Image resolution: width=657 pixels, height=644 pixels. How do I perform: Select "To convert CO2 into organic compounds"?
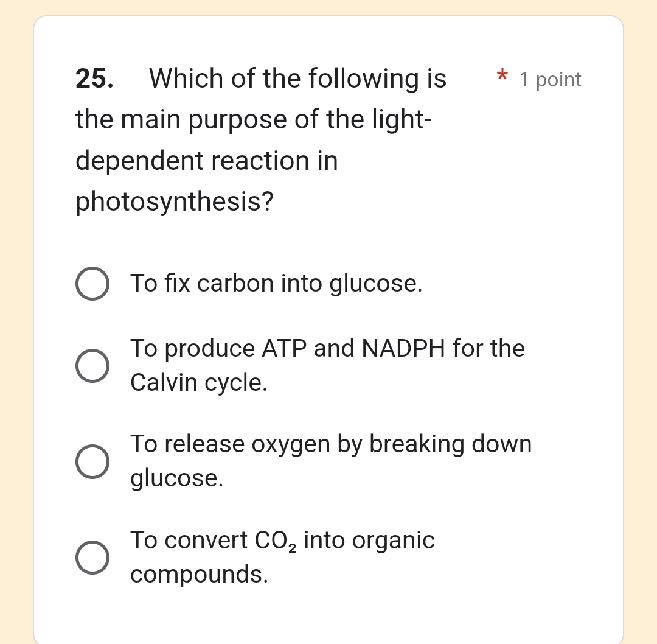coord(92,556)
